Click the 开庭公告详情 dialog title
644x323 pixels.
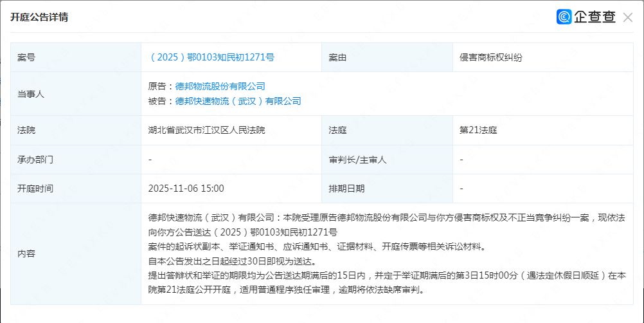point(39,17)
